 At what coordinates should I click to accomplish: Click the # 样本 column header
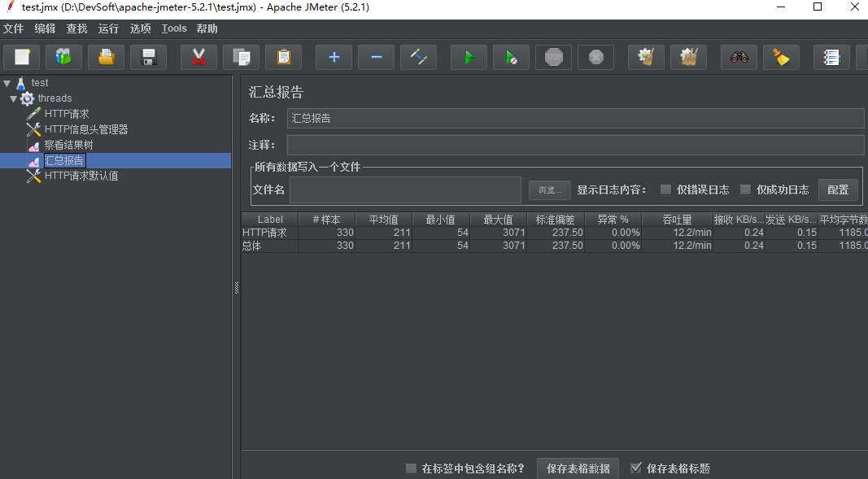pyautogui.click(x=326, y=220)
